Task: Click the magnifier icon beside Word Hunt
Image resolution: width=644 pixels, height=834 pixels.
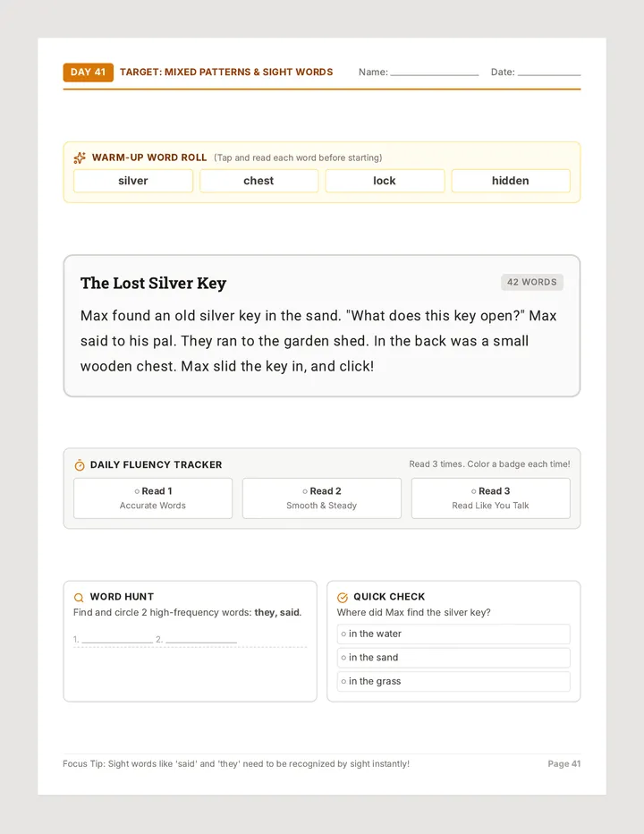Action: (79, 597)
